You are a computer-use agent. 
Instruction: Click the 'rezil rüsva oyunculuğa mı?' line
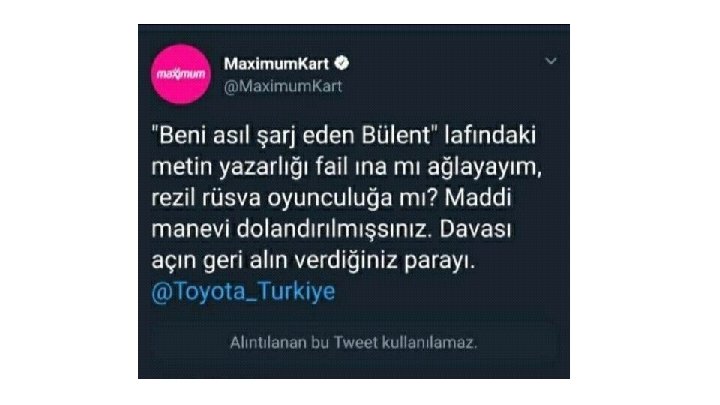[x=295, y=198]
